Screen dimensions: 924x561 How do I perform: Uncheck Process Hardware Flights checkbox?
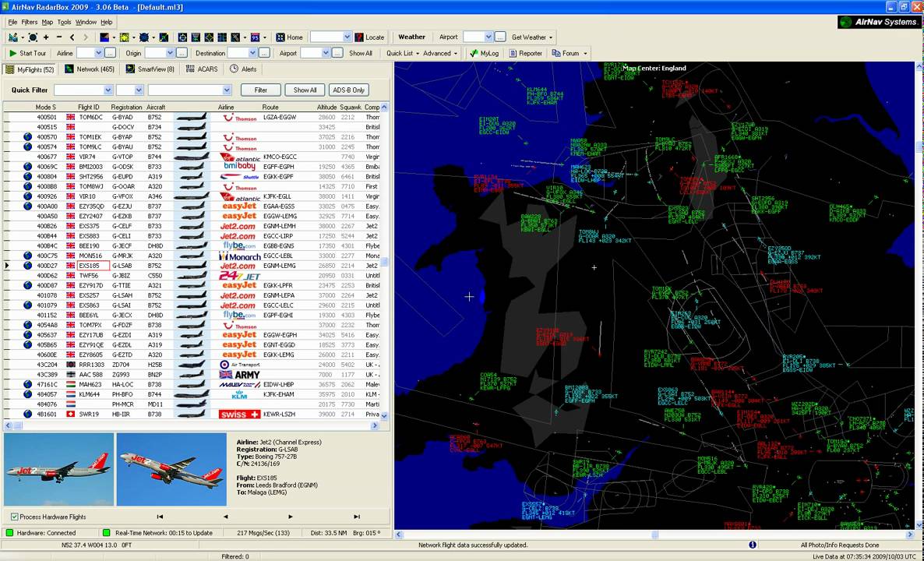pyautogui.click(x=15, y=517)
